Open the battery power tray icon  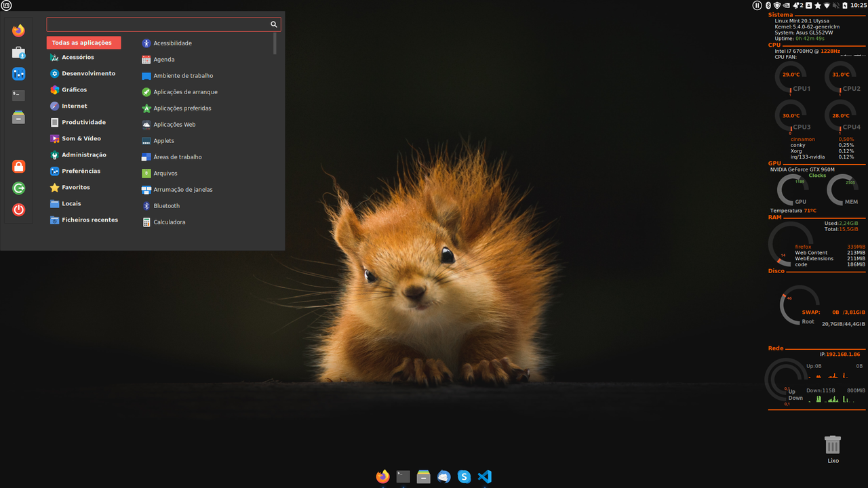click(x=845, y=5)
